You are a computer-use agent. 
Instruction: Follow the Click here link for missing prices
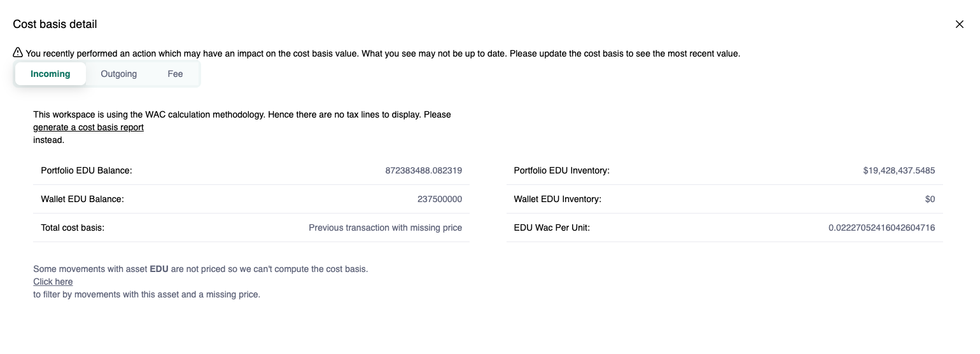(53, 282)
